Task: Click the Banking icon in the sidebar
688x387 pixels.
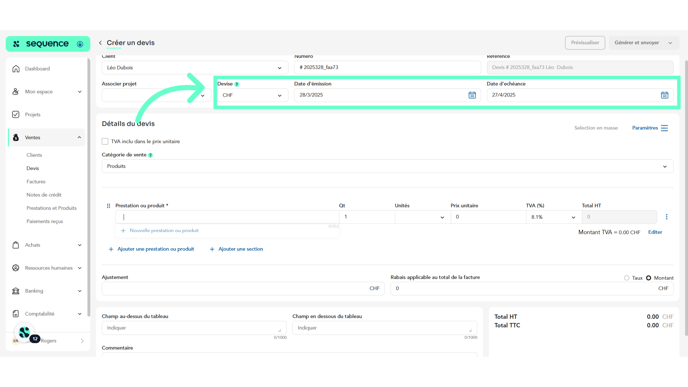Action: [16, 291]
